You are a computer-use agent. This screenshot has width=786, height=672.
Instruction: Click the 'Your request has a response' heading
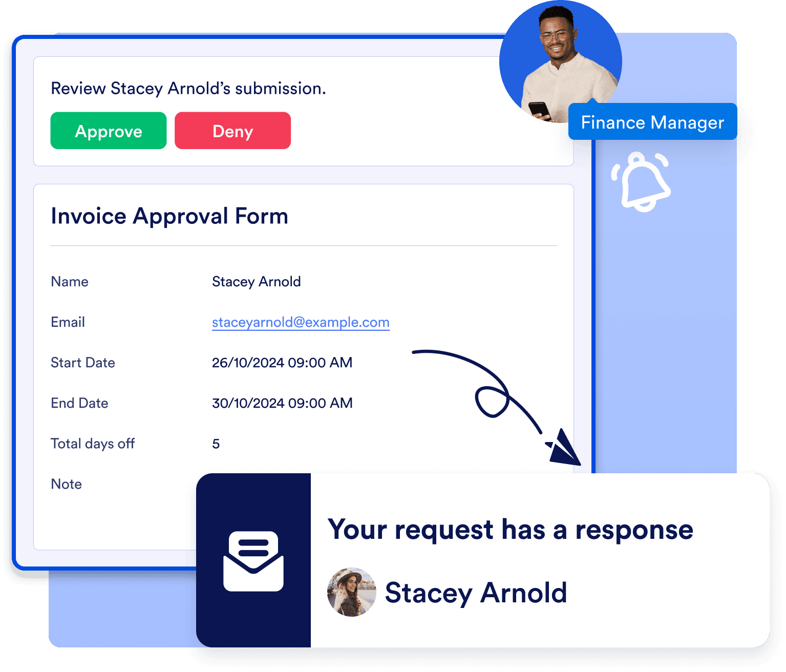click(x=511, y=530)
